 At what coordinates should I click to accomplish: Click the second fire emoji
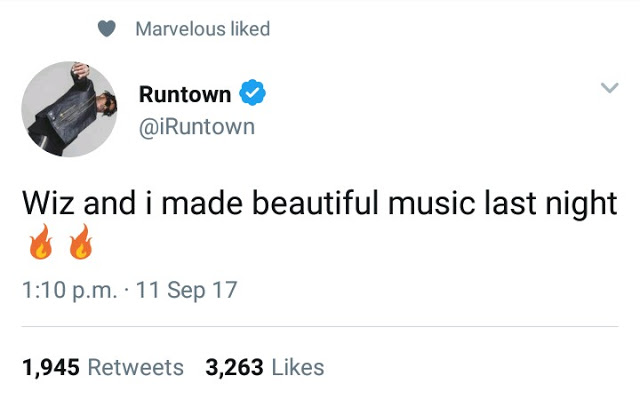tap(79, 245)
